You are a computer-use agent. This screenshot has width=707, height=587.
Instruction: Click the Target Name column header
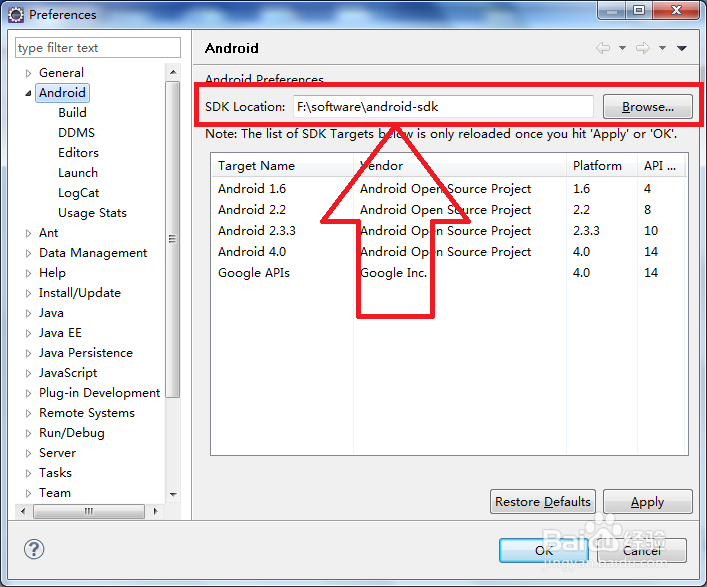coord(282,165)
